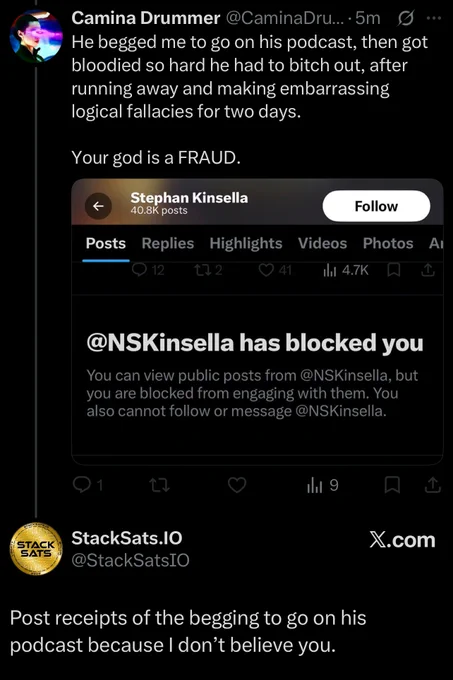The height and width of the screenshot is (680, 453).
Task: Bookmark Camina Drummer's post
Action: tap(392, 485)
